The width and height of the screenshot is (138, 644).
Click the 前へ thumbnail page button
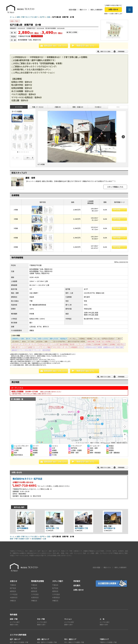[17, 158]
